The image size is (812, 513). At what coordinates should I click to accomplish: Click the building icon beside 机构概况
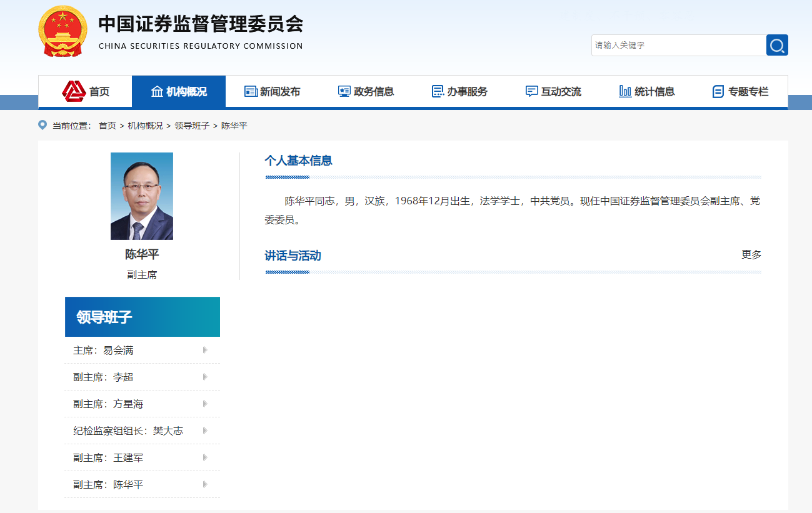coord(157,92)
